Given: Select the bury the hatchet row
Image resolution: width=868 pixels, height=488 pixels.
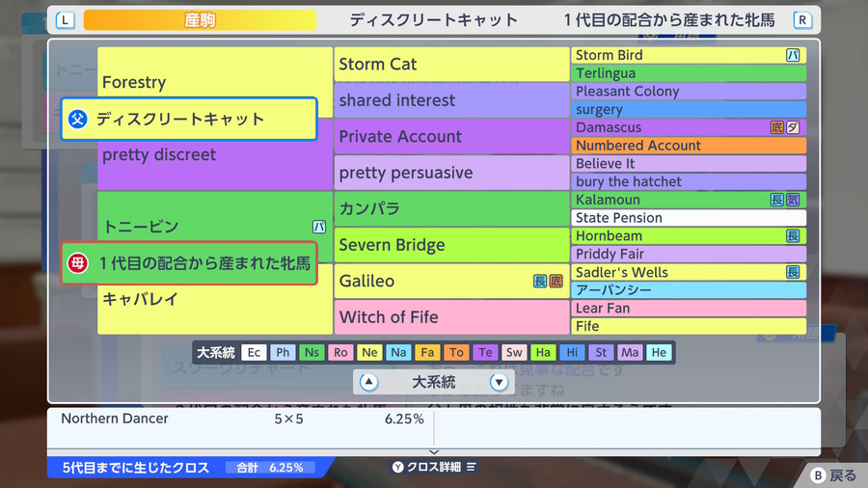Looking at the screenshot, I should tap(689, 181).
